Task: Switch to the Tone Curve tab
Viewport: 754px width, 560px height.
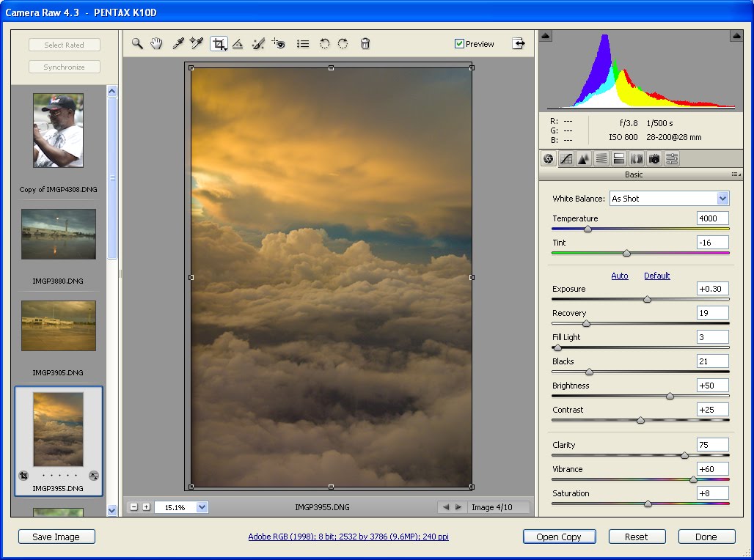Action: click(566, 158)
